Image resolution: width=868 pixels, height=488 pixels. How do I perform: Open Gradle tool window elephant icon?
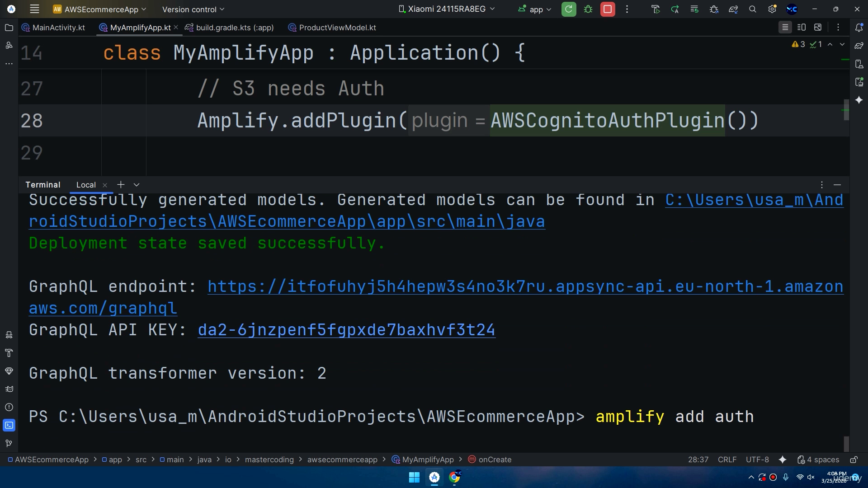click(x=859, y=46)
